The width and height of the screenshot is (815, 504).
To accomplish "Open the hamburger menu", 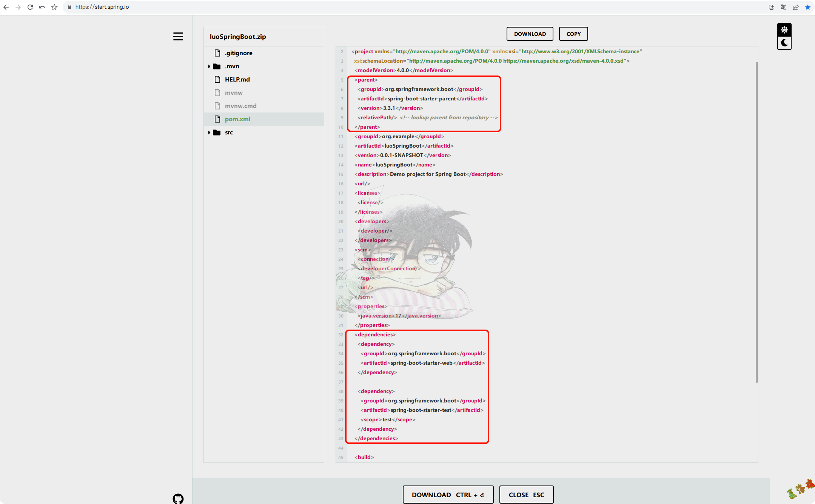I will [x=178, y=36].
